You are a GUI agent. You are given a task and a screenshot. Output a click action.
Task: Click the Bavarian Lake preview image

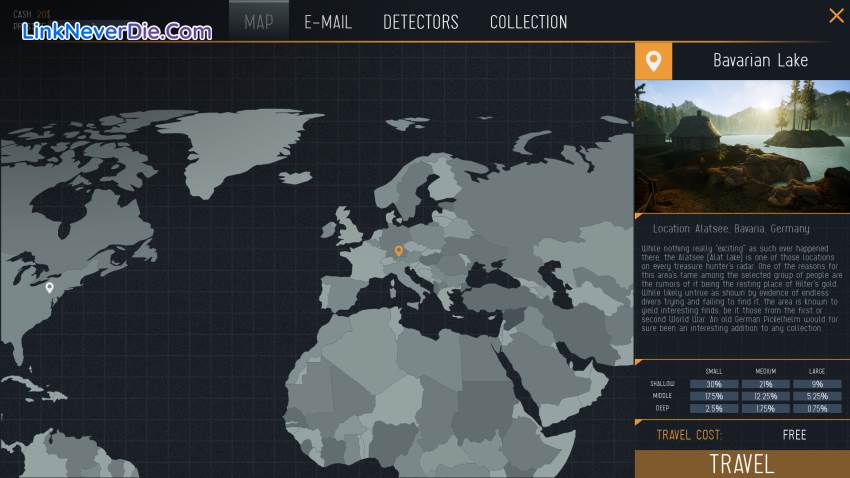tap(742, 146)
